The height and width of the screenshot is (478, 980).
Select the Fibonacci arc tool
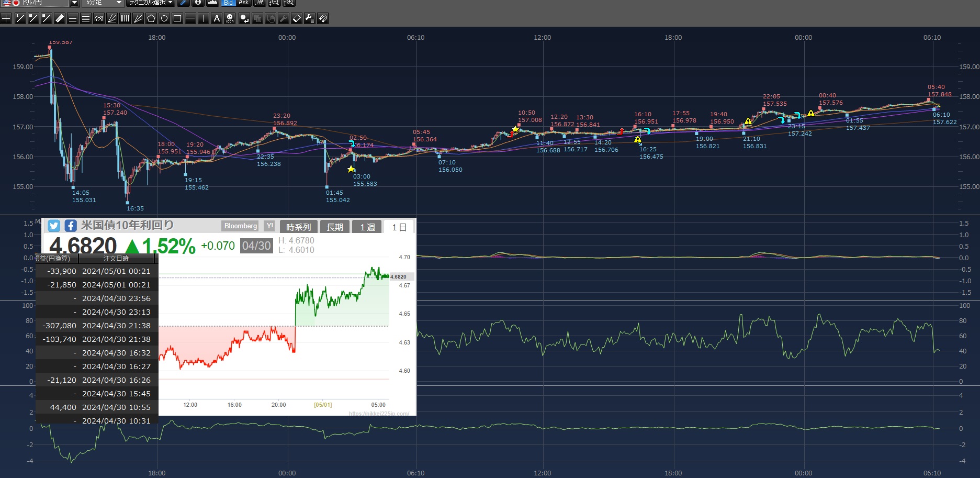(x=99, y=19)
